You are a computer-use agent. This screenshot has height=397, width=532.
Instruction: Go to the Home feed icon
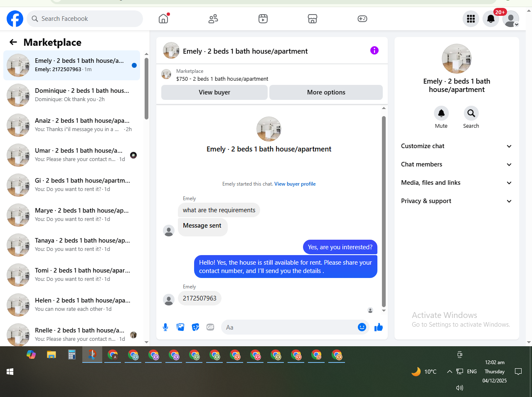pyautogui.click(x=163, y=19)
